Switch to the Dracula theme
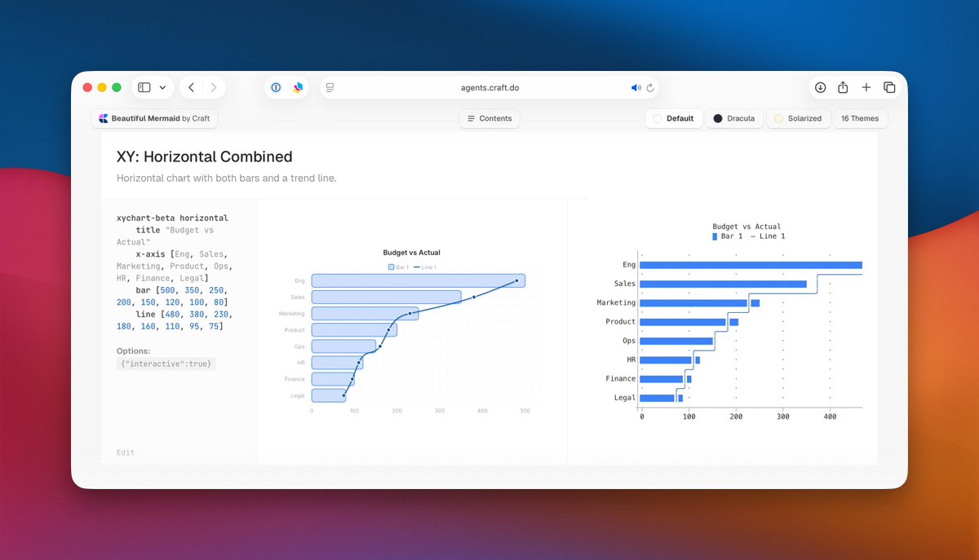This screenshot has width=979, height=560. tap(733, 118)
